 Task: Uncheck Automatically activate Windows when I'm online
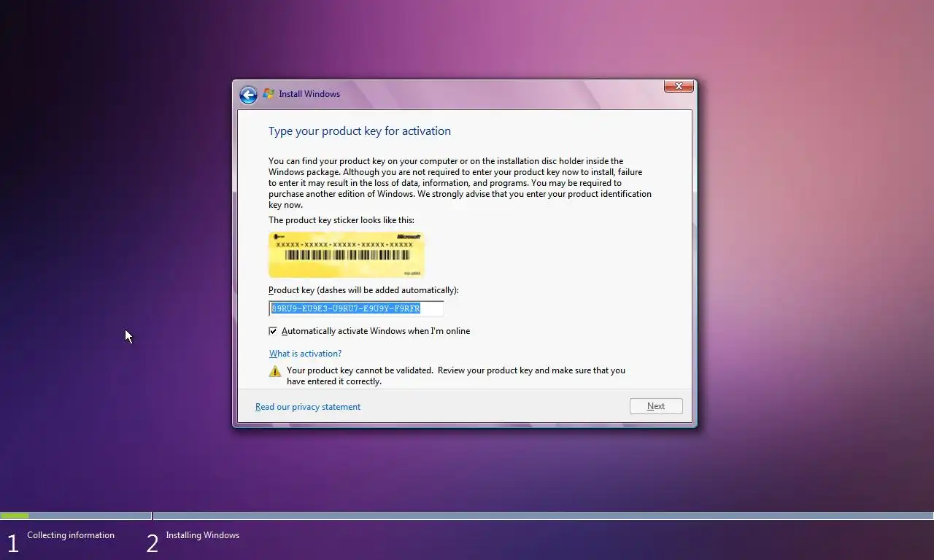(273, 331)
